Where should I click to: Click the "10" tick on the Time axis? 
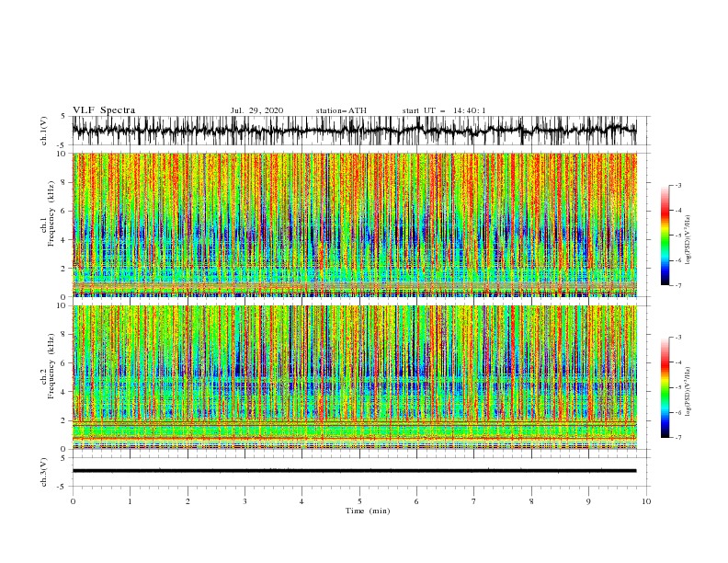coord(646,501)
